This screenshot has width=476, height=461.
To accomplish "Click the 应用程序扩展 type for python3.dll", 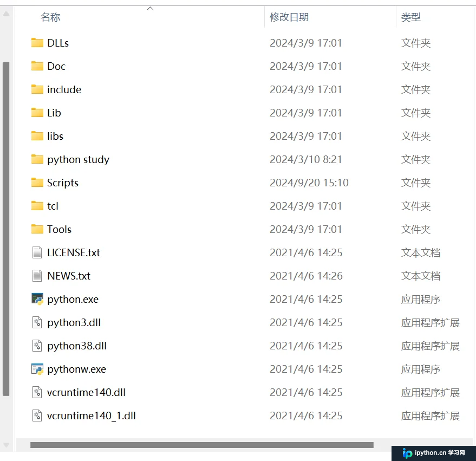I will (x=430, y=322).
